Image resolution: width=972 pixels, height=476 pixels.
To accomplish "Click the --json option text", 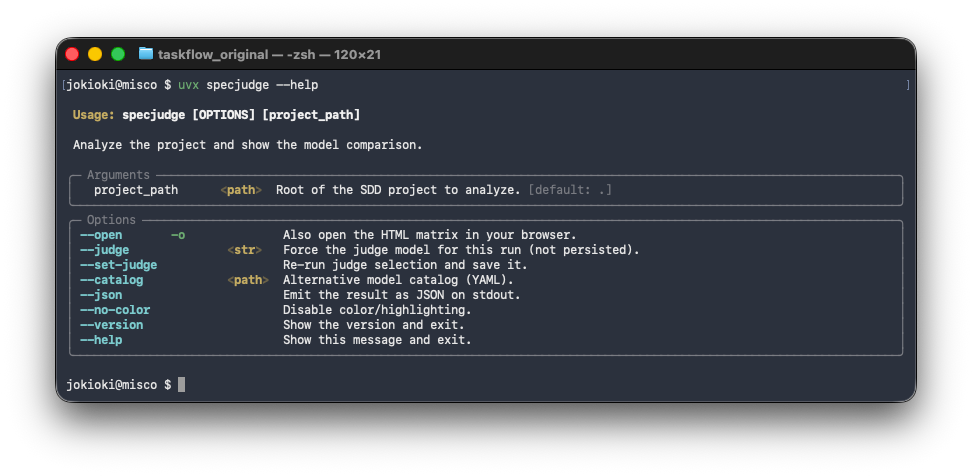I will 101,295.
